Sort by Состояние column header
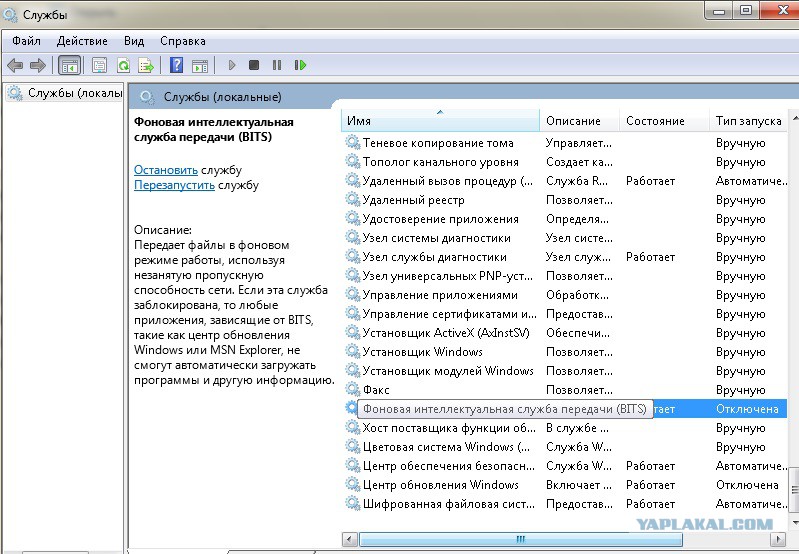The image size is (799, 554). click(655, 121)
